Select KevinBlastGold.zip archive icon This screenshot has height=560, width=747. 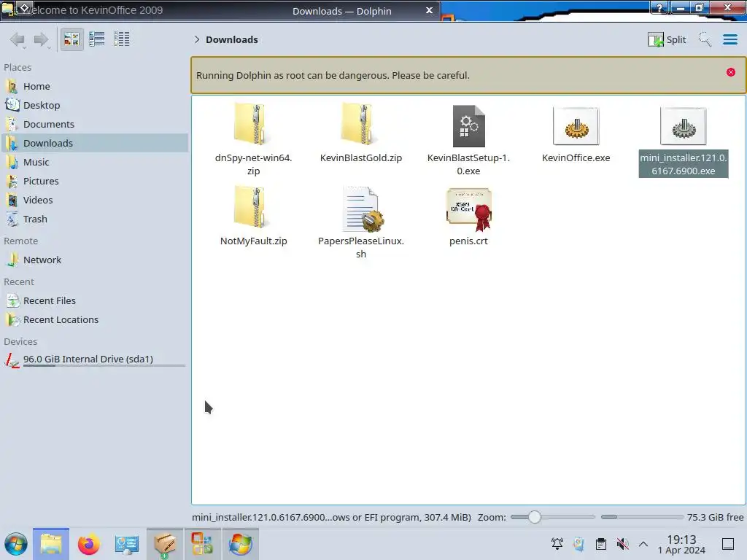click(360, 125)
